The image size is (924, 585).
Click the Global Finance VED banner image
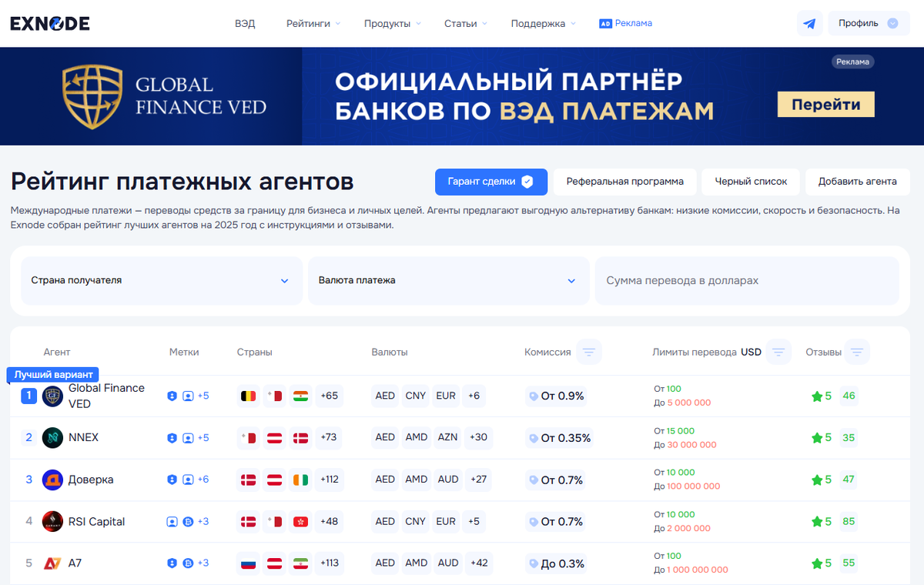[x=462, y=96]
